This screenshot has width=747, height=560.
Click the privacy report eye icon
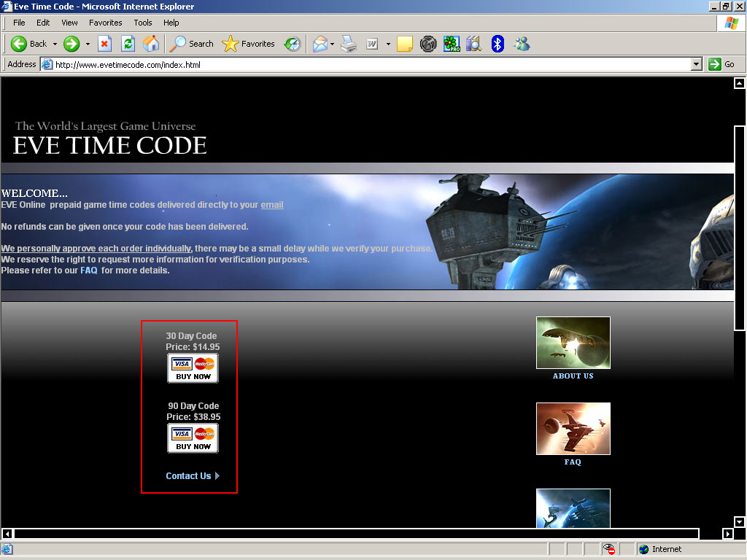609,549
